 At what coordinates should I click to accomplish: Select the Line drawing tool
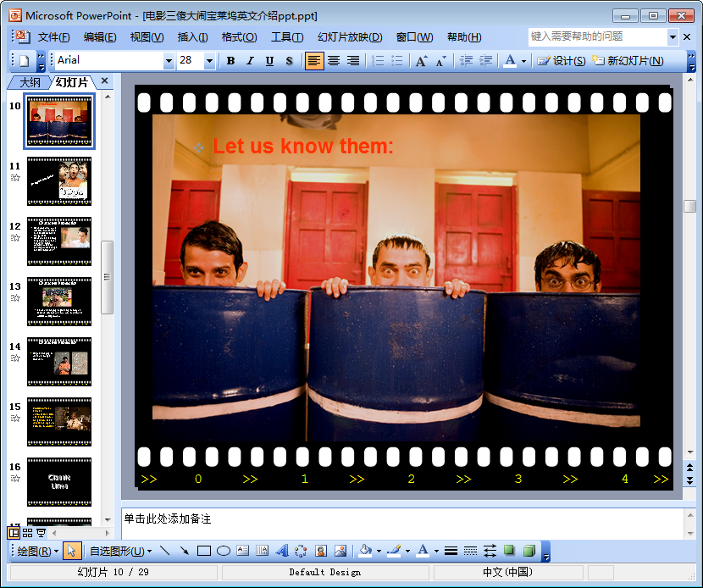coord(164,551)
